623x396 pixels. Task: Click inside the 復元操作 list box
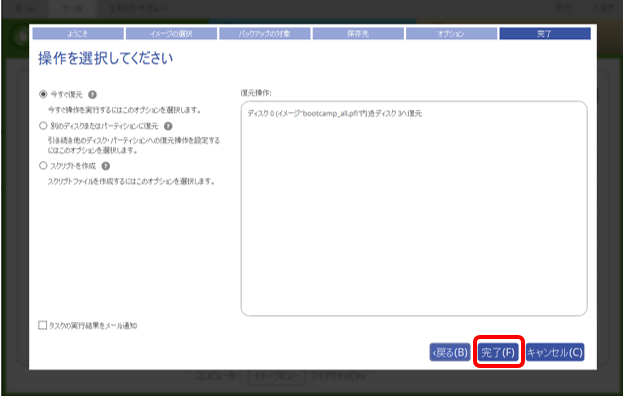[x=414, y=209]
